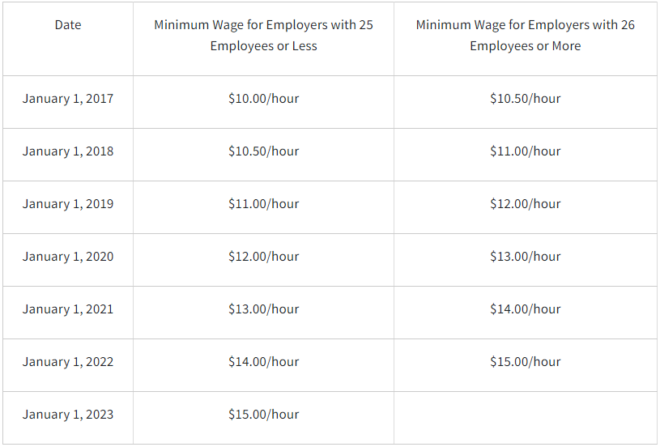Select the $13.00/hour cell in 2021 row
Screen dimensions: 660x447
(x=263, y=310)
